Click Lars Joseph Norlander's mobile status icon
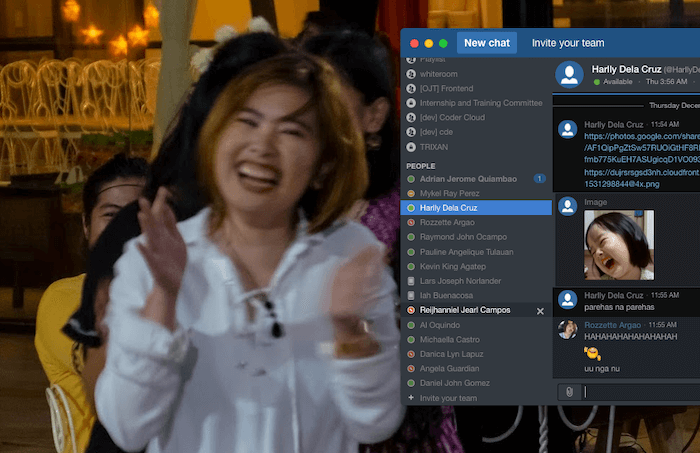The height and width of the screenshot is (453, 700). pyautogui.click(x=411, y=281)
